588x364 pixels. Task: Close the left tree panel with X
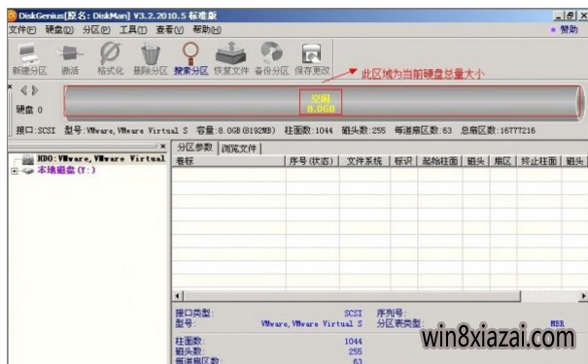162,146
